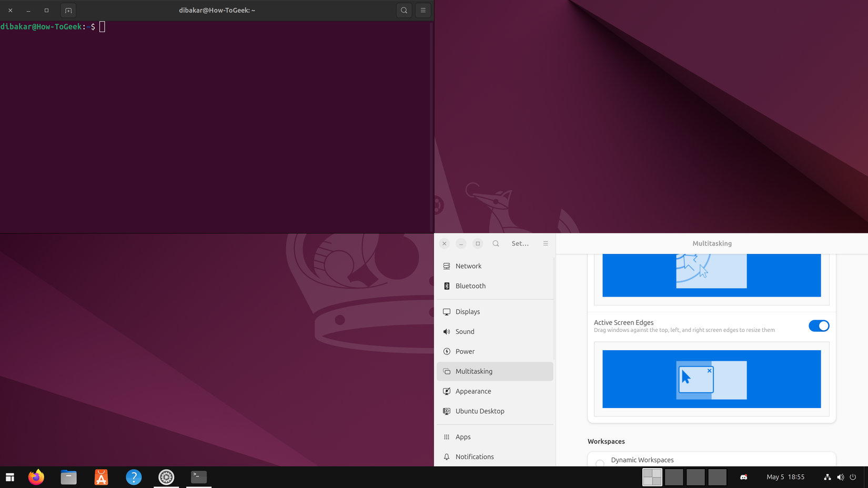Click the network icon in the system tray
Screen dimensions: 868x488
click(827, 477)
